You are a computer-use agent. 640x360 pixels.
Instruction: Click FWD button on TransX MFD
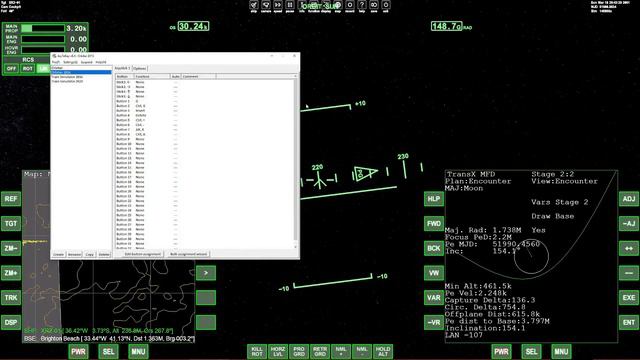coord(434,224)
